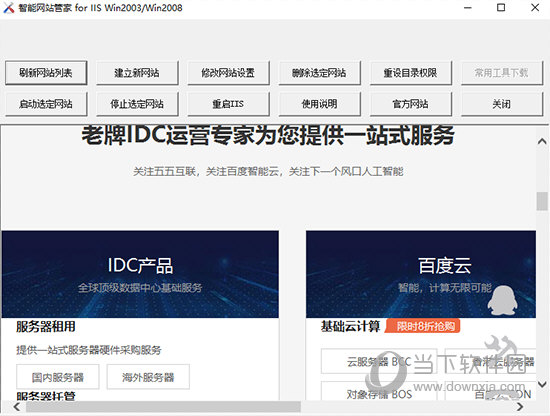Click the 常用工具下载 button
Image resolution: width=550 pixels, height=416 pixels.
point(502,73)
